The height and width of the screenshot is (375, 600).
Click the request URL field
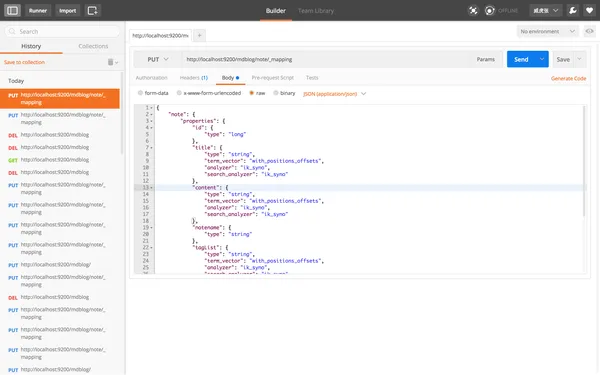[x=325, y=59]
